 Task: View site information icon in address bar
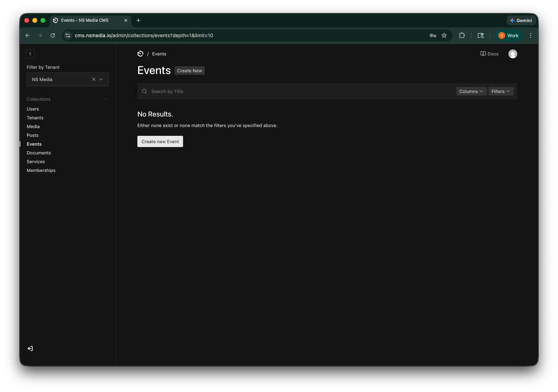(68, 35)
